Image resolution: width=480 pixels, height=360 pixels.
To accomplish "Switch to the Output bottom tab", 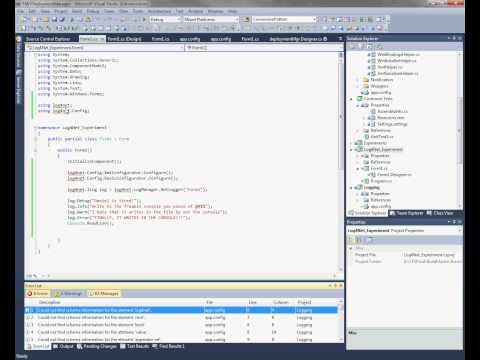I will (x=63, y=346).
